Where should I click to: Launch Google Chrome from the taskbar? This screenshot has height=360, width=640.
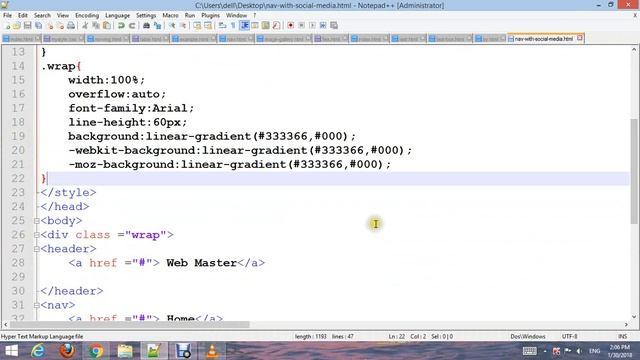[96, 351]
